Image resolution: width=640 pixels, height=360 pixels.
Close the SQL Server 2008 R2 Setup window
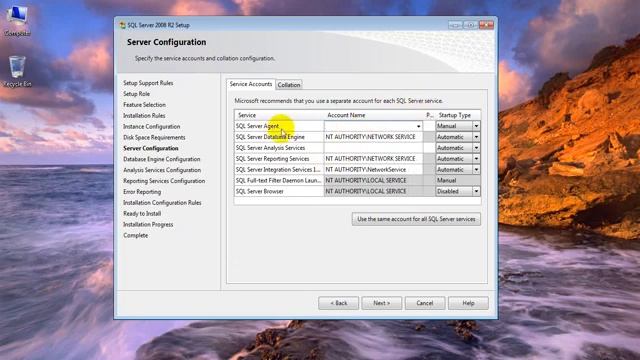(x=486, y=25)
